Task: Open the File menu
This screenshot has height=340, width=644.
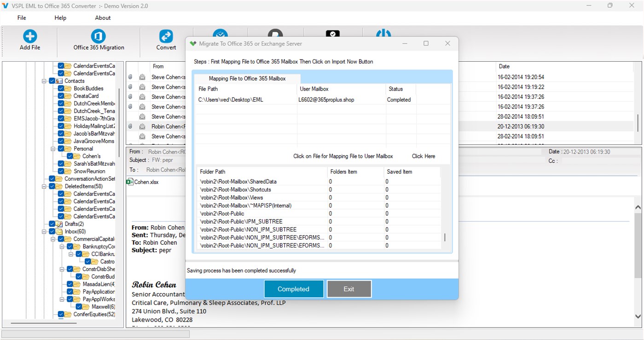Action: 21,17
